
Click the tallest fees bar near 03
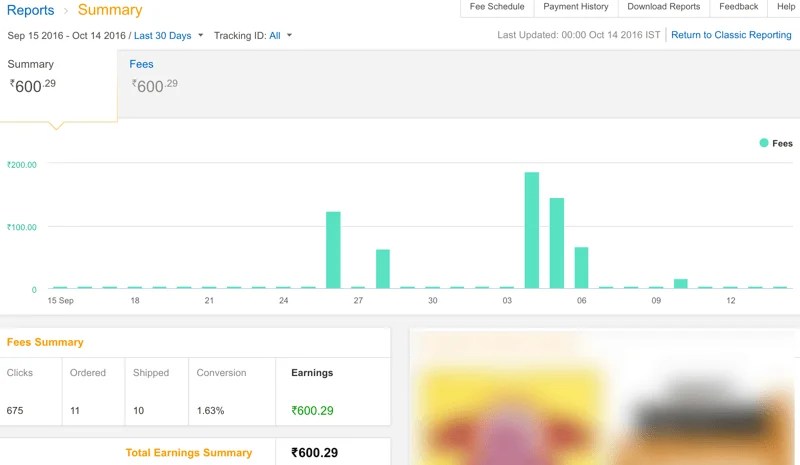[532, 230]
